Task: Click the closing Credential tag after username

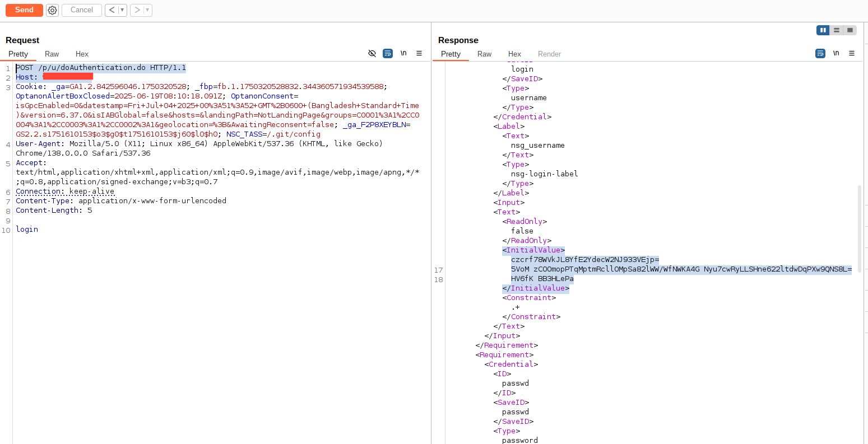Action: pos(522,117)
